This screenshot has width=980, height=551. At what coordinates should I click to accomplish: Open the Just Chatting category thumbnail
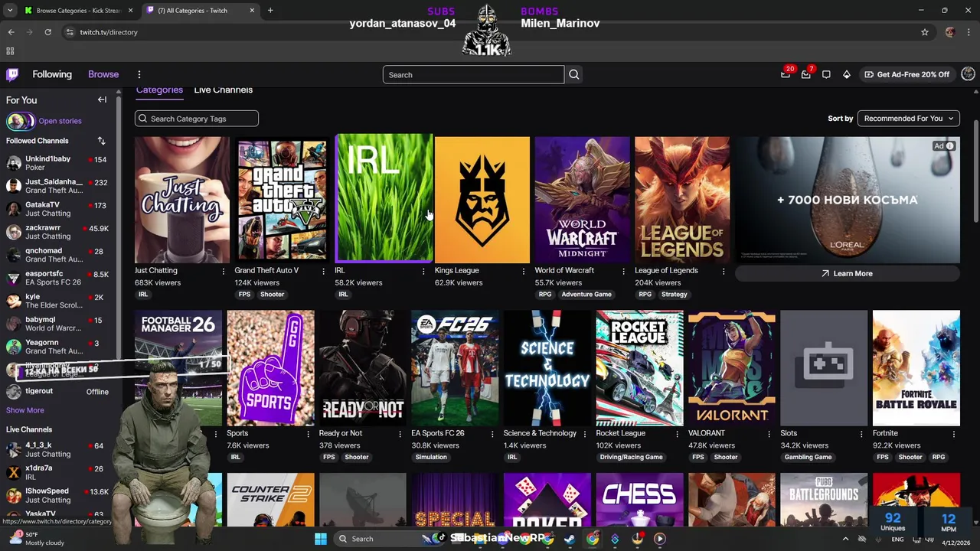(x=182, y=200)
